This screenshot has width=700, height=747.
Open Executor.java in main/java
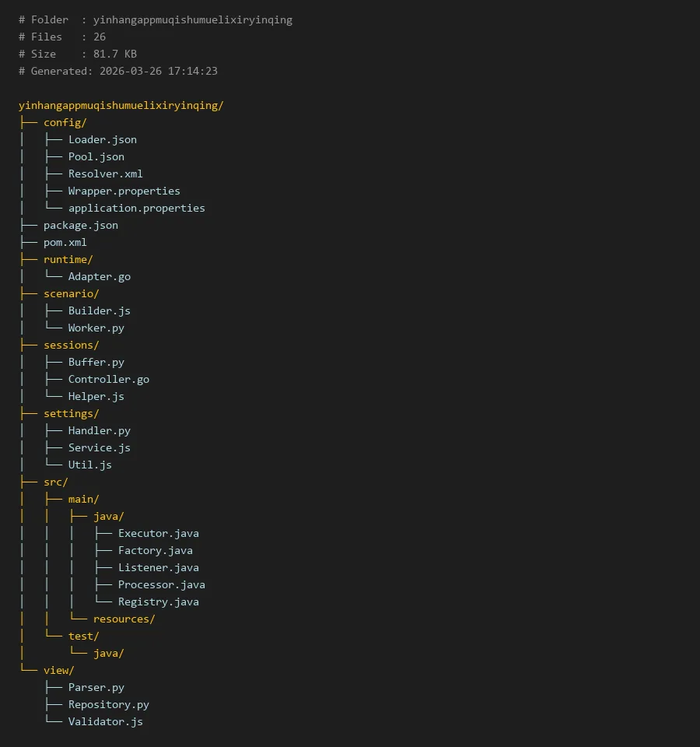click(158, 533)
